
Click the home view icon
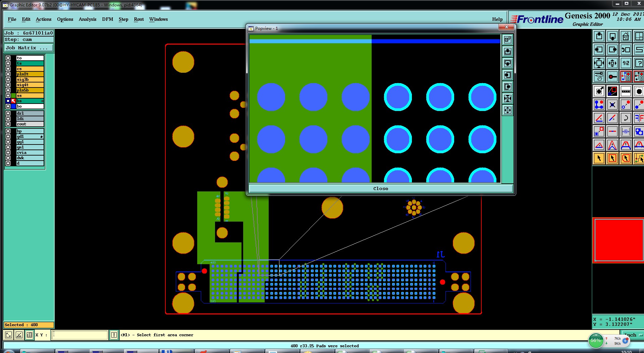(626, 36)
